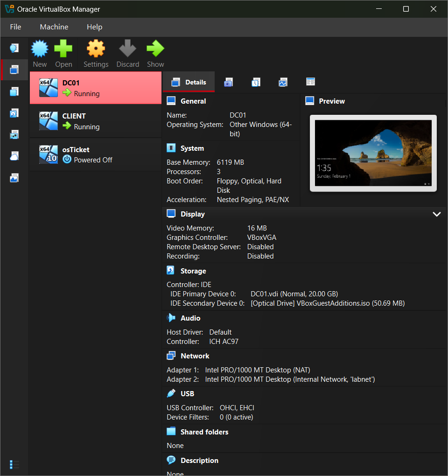Click Adapter 1 NAT network entry
Screen dimensions: 448x476
click(x=258, y=370)
